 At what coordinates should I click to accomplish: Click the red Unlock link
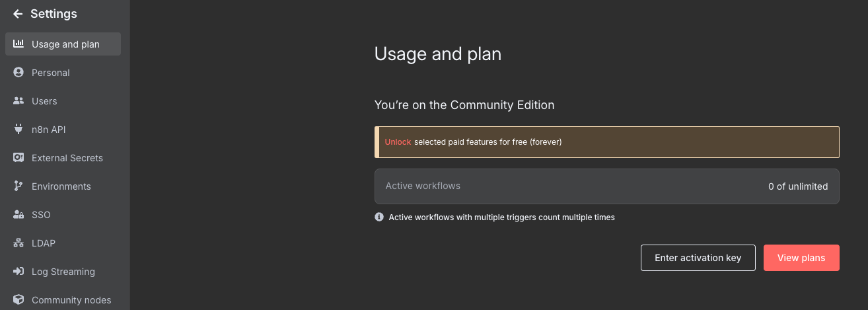coord(398,142)
